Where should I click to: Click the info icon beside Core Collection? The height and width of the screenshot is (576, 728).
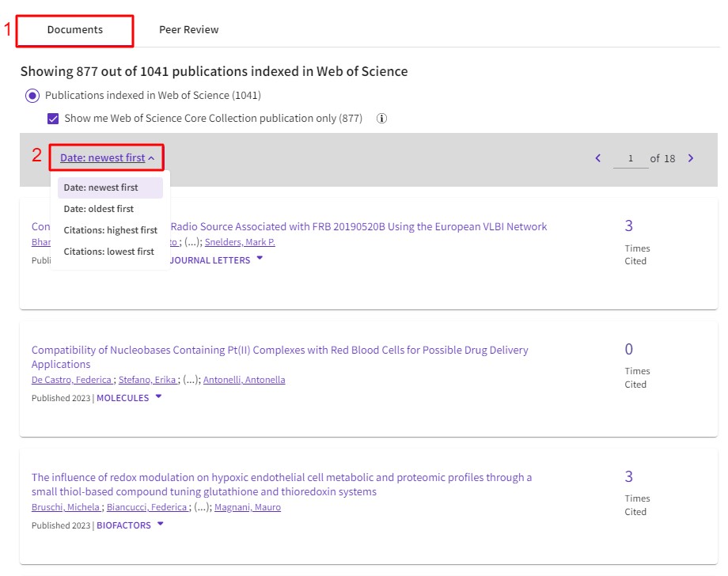tap(381, 119)
